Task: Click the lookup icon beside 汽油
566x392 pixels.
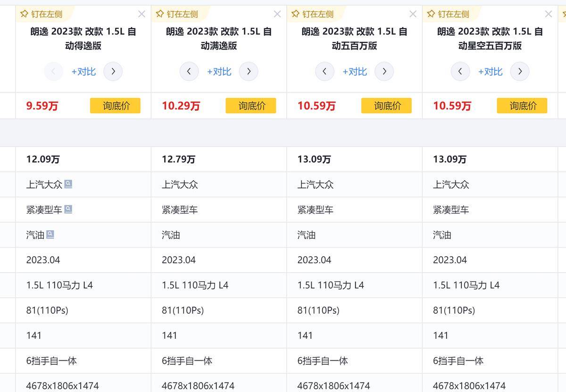Action: pos(50,234)
